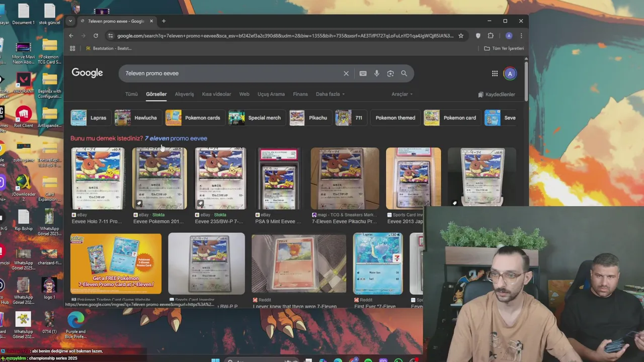
Task: Switch to the Web tab
Action: coord(244,94)
